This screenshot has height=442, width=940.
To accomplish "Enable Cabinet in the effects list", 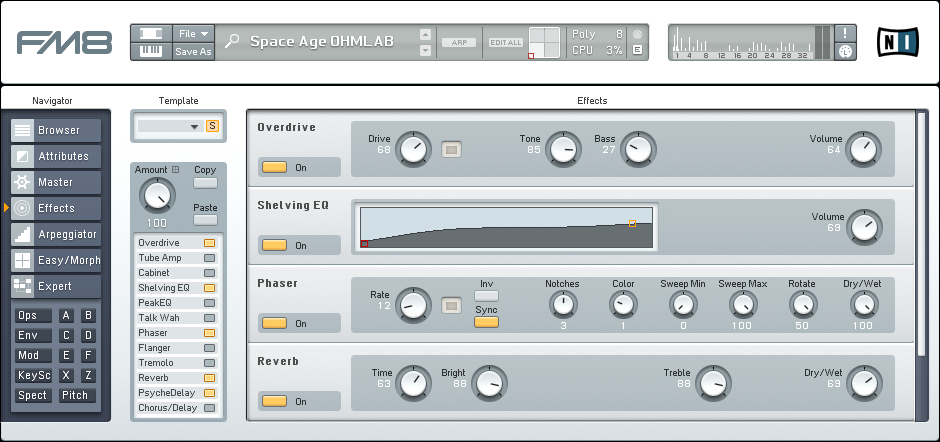I will 209,273.
